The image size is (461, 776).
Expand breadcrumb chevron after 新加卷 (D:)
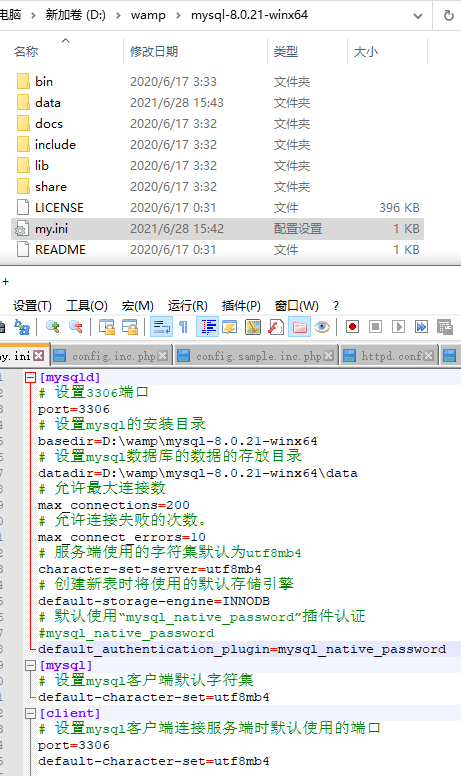click(x=118, y=15)
